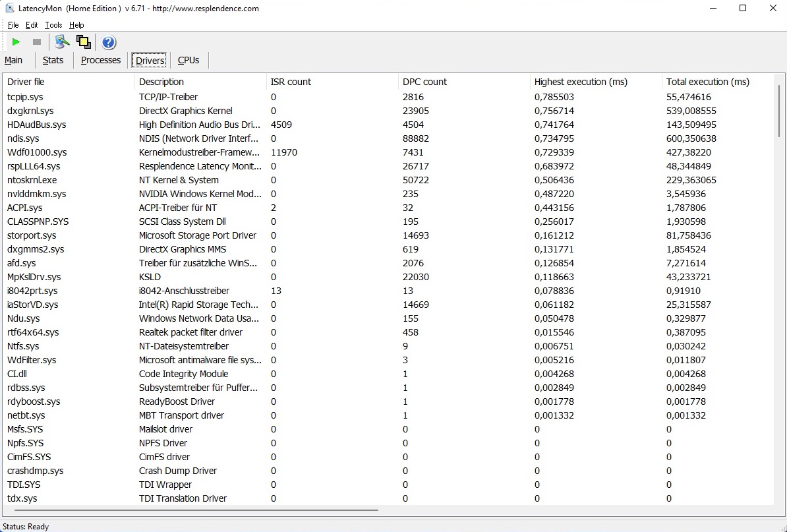Select rtf64x64.sys driver row
The width and height of the screenshot is (787, 532).
(389, 332)
